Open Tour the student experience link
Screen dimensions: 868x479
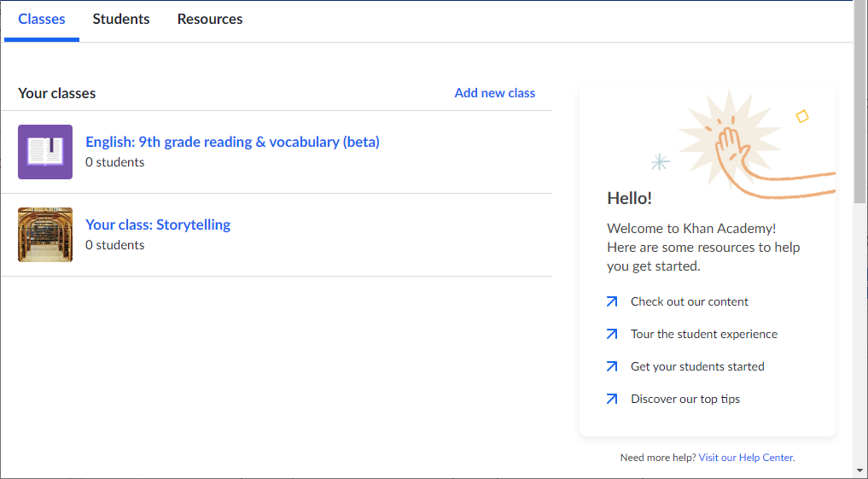704,334
